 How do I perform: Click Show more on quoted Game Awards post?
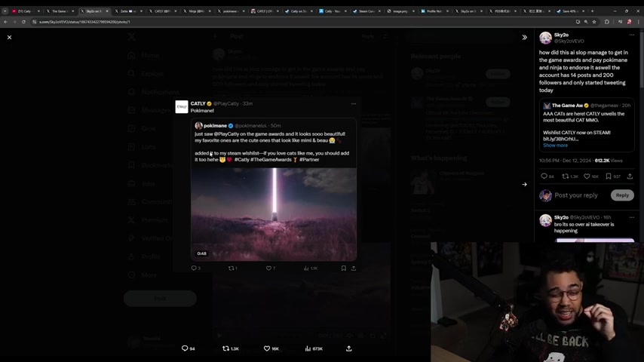click(x=555, y=146)
